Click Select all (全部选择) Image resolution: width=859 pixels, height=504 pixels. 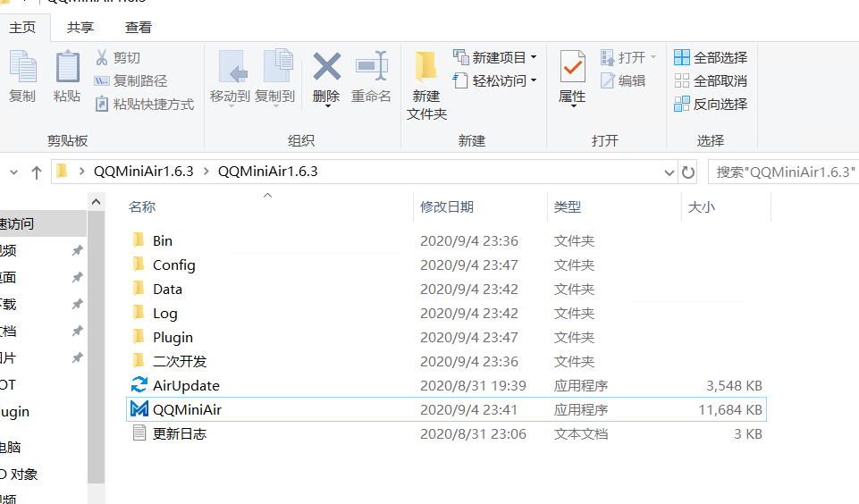[x=711, y=57]
